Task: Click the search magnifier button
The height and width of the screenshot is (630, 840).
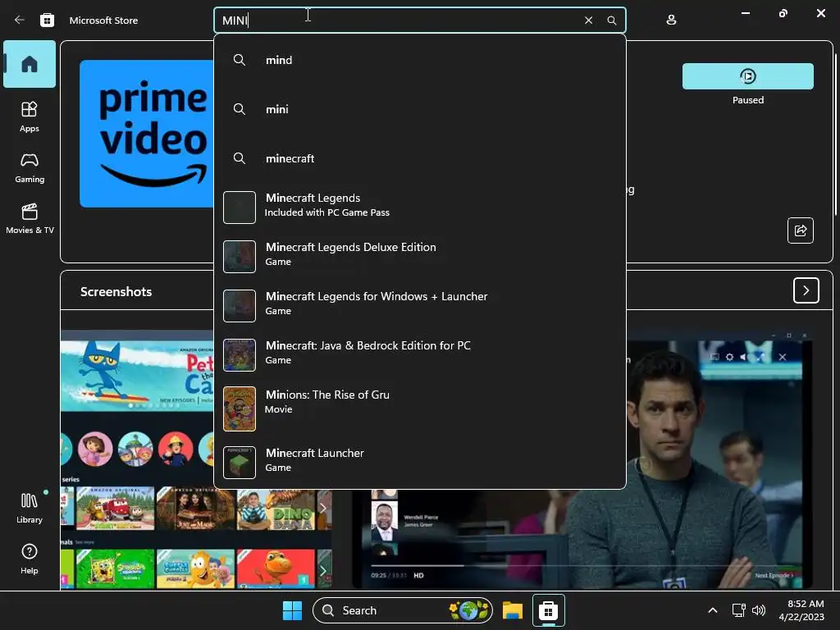Action: tap(611, 21)
